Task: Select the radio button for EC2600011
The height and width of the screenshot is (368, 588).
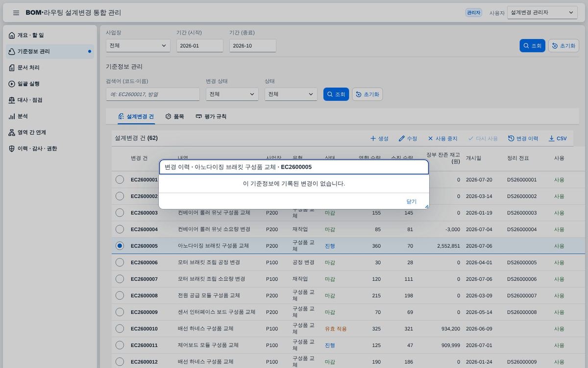Action: pos(120,345)
